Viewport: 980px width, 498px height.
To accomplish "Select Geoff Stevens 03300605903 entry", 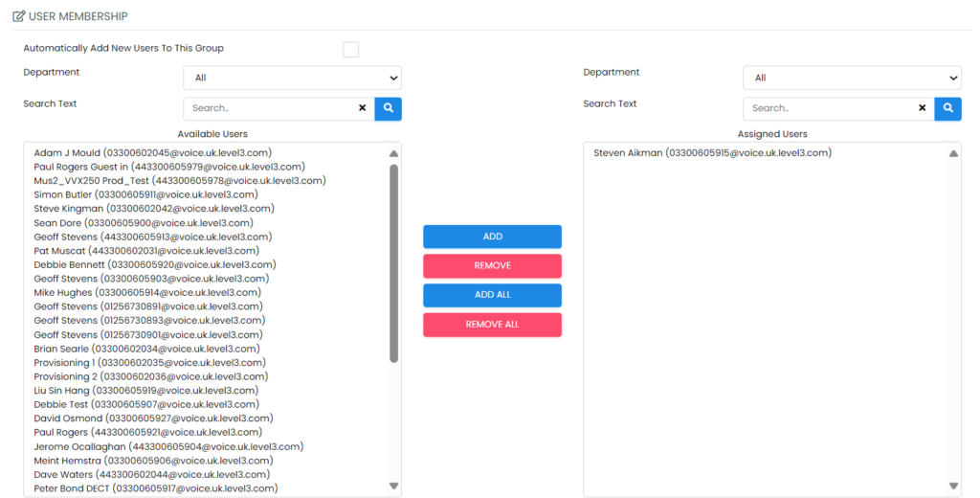I will [151, 279].
